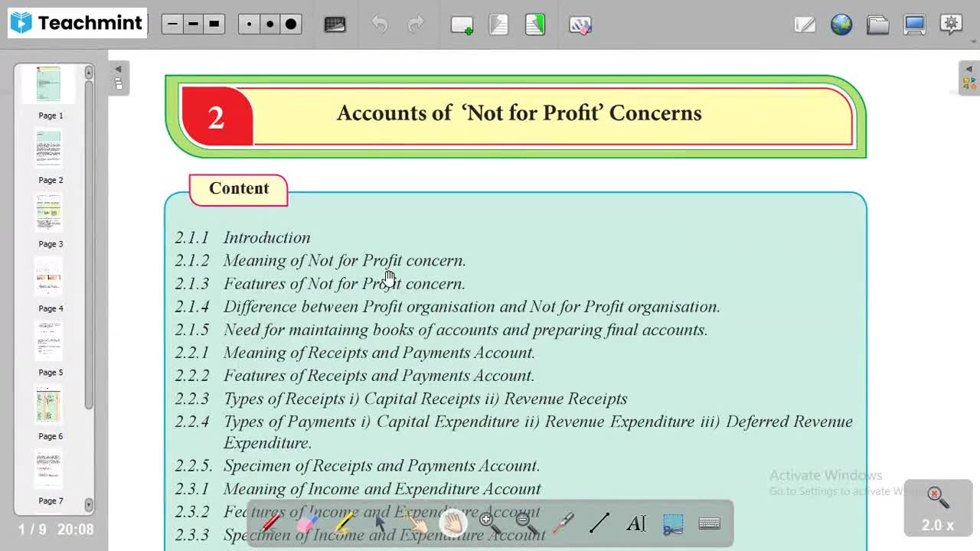Select the Text insertion tool
Viewport: 980px width, 551px height.
click(636, 523)
